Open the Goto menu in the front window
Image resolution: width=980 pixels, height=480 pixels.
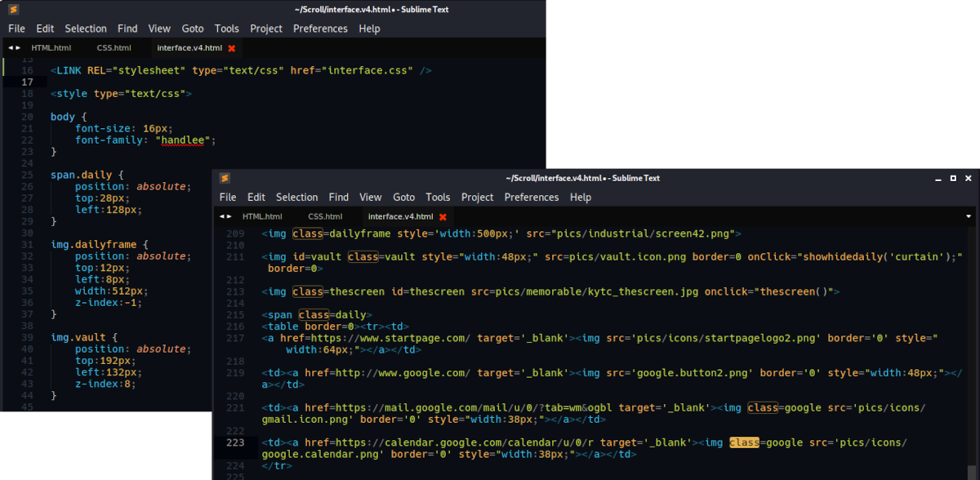tap(403, 198)
